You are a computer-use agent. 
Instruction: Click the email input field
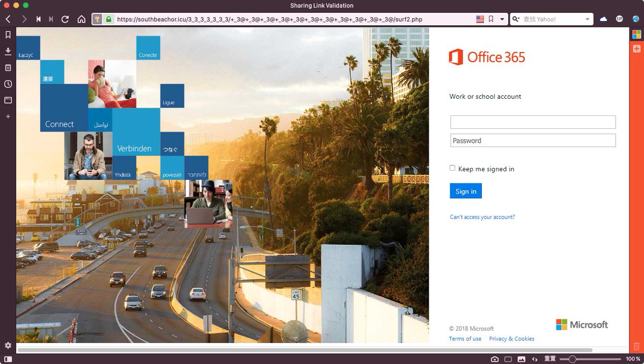[533, 122]
